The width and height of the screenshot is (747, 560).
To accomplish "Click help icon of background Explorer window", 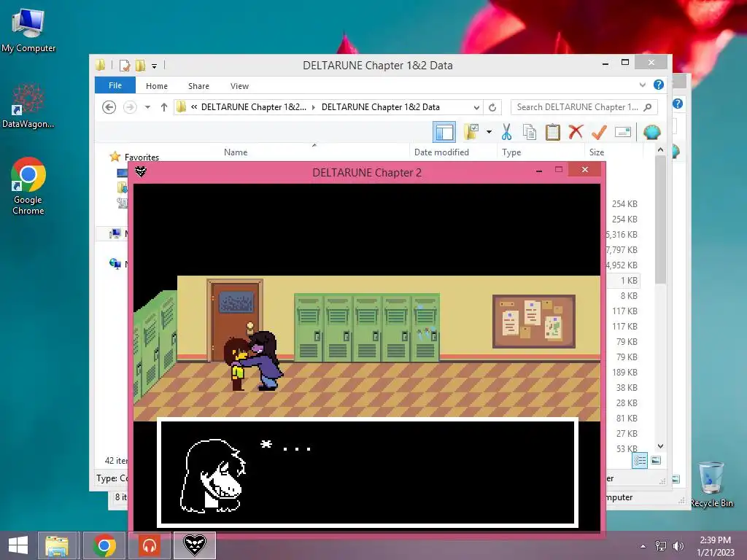I will point(678,104).
